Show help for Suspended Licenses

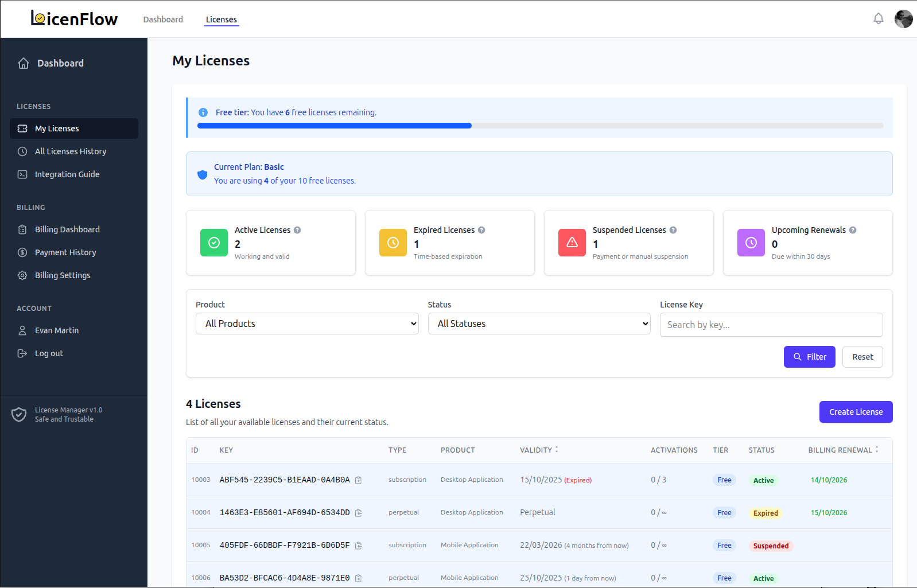[x=673, y=230]
